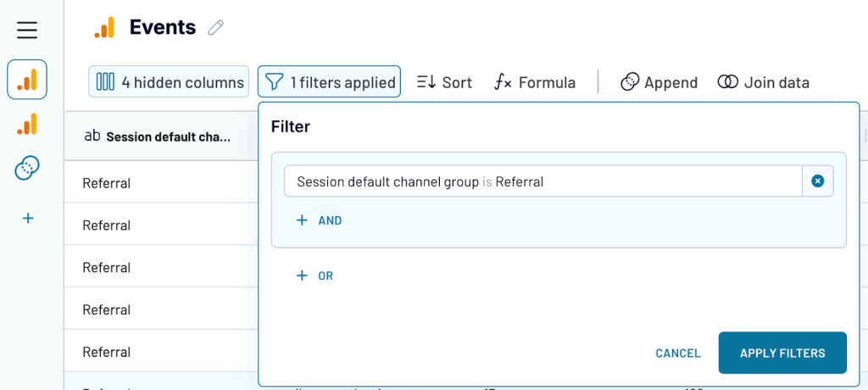Screen dimensions: 868x390
Task: Add a new source with plus icon
Action: click(x=27, y=218)
